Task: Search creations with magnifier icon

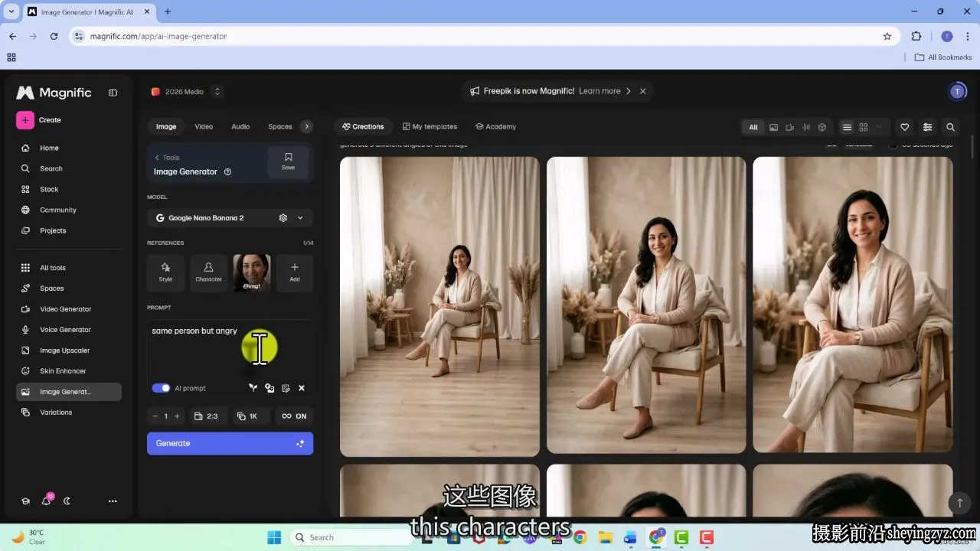Action: click(951, 127)
